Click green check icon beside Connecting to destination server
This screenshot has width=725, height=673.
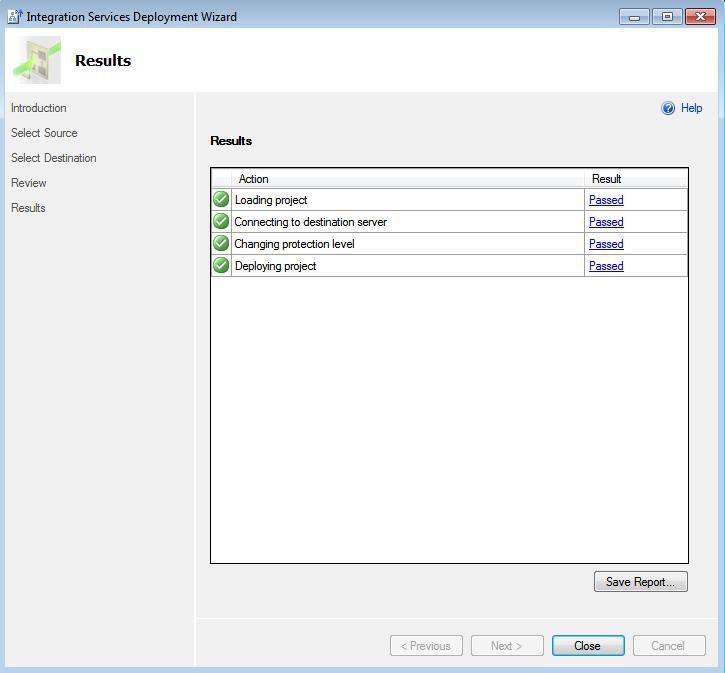pyautogui.click(x=221, y=222)
